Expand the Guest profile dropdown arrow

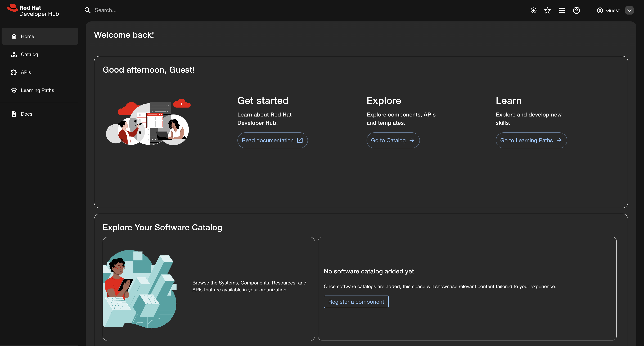point(629,11)
